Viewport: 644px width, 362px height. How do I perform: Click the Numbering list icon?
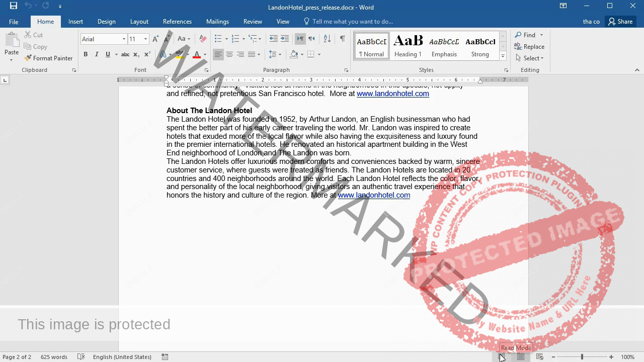235,39
